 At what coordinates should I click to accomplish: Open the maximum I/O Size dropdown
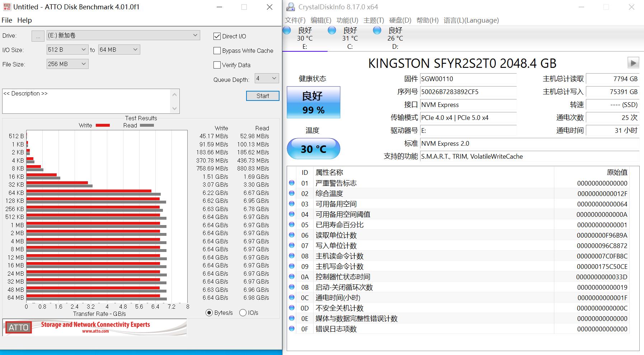click(119, 50)
